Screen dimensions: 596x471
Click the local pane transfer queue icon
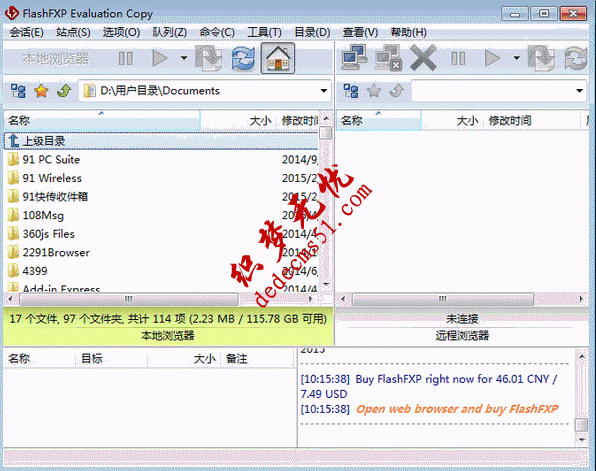tap(209, 58)
